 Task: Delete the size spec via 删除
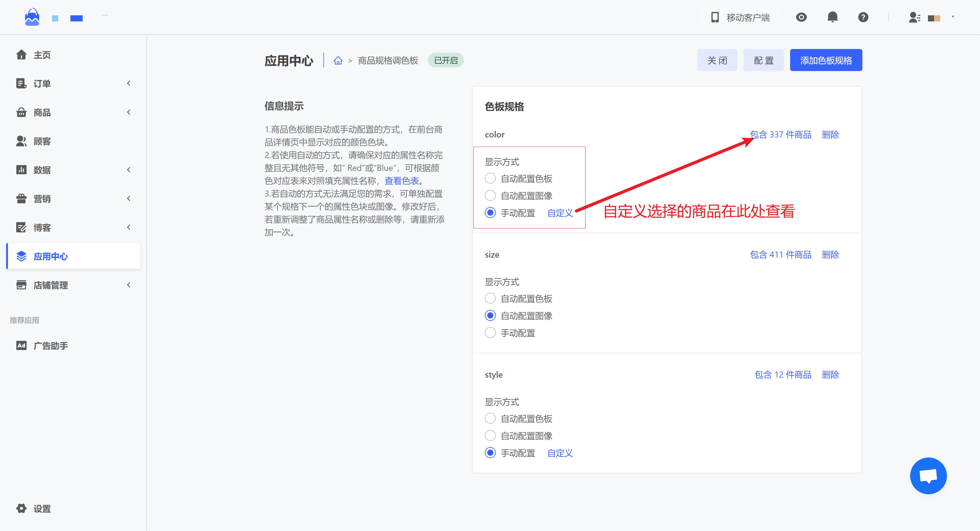[x=831, y=254]
